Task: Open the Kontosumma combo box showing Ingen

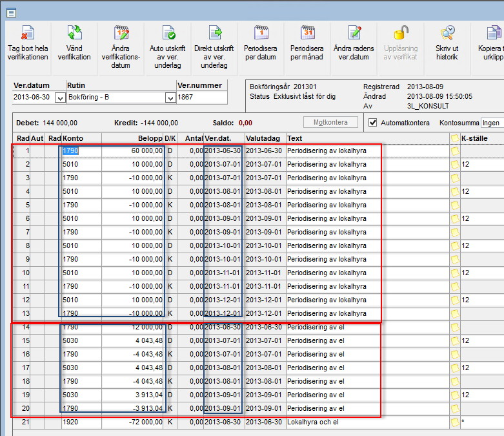Action: click(x=492, y=123)
